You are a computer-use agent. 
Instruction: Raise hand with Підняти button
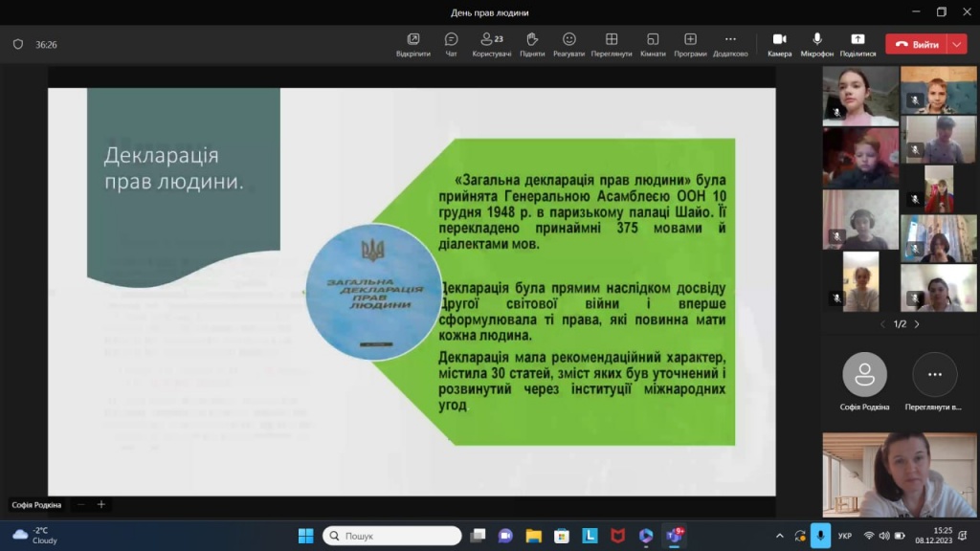coord(532,44)
